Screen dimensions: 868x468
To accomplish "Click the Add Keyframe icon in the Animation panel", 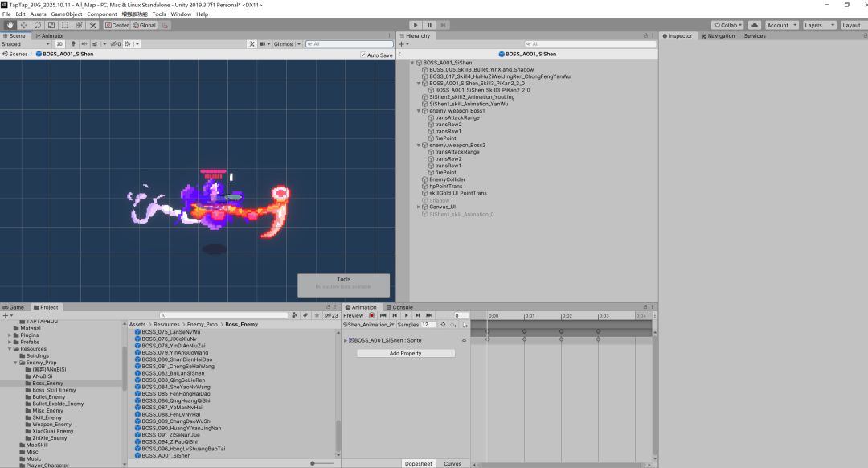I will (x=454, y=325).
